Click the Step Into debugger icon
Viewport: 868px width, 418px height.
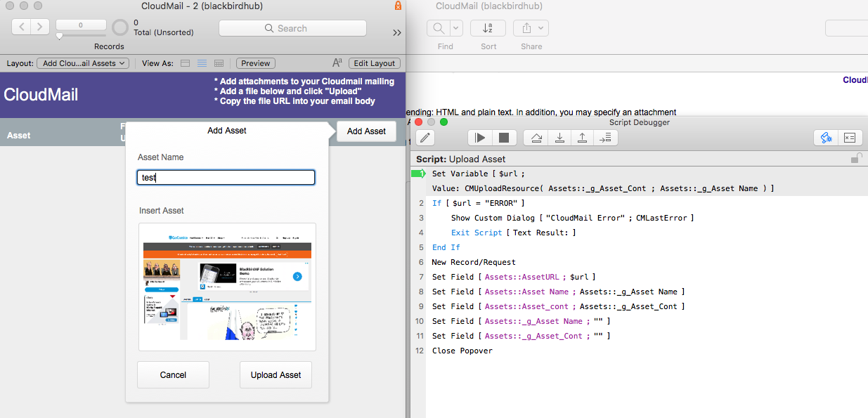(559, 138)
